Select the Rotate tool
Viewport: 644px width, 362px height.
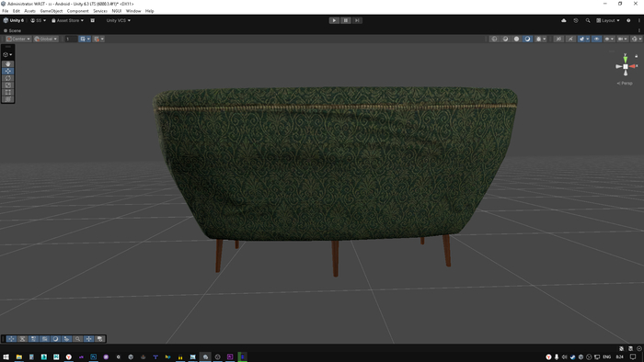click(x=7, y=78)
